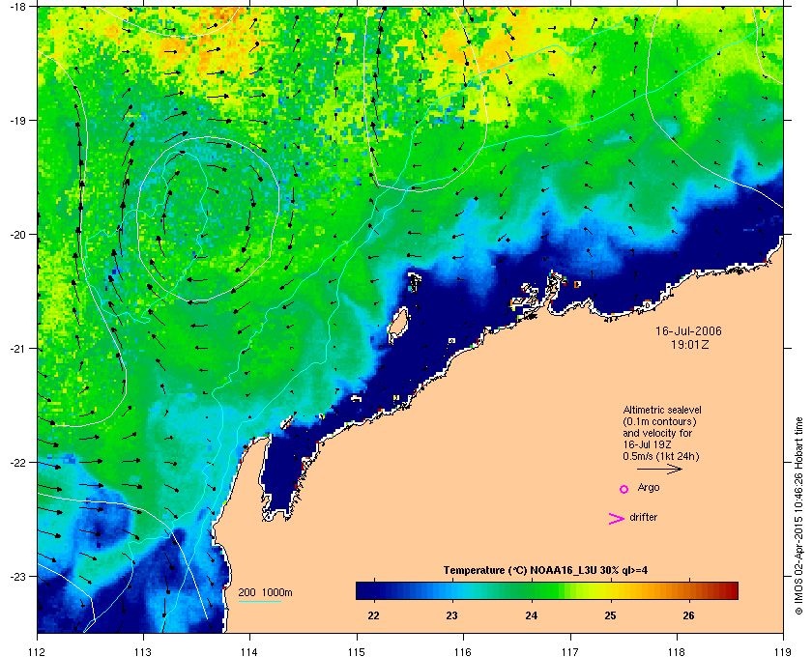
Task: Click the time text 19:01Z
Action: tap(690, 344)
